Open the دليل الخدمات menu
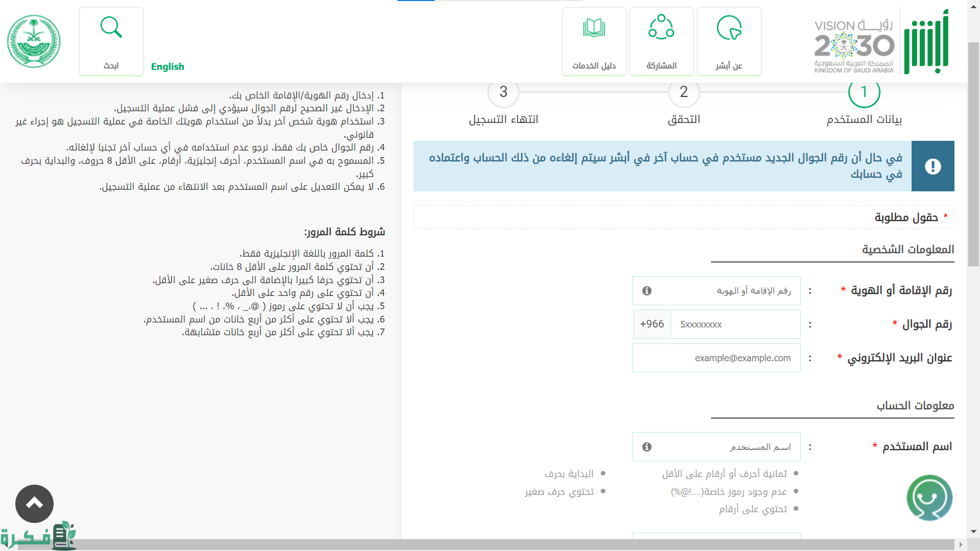Viewport: 980px width, 551px height. tap(594, 41)
